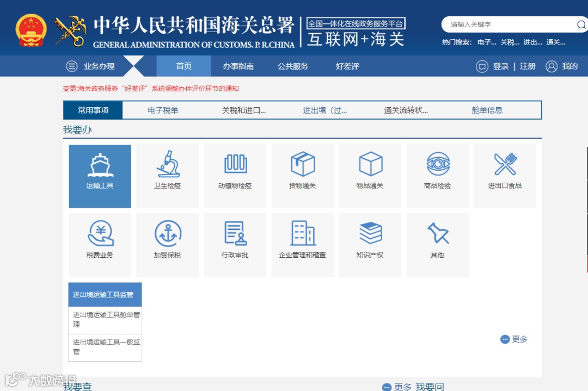Open the 好差评 nav item
588x391 pixels.
point(347,66)
